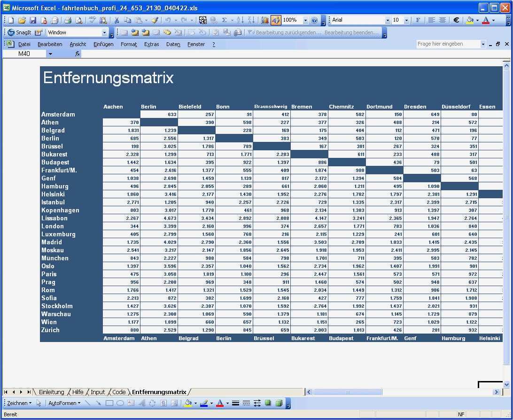Expand the Zoom 100% dropdown
Viewport: 513px width, 420px height.
pos(305,20)
